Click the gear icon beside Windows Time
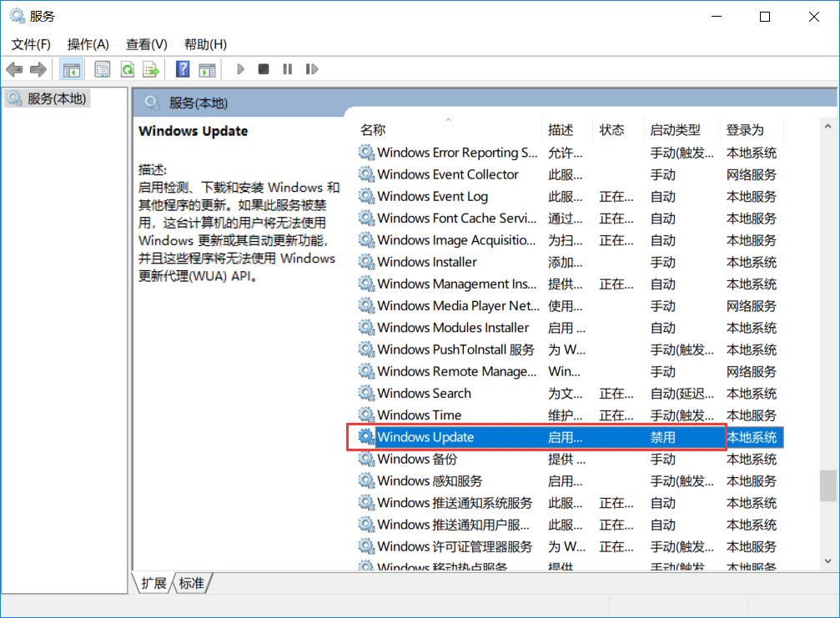The image size is (840, 618). click(x=366, y=415)
